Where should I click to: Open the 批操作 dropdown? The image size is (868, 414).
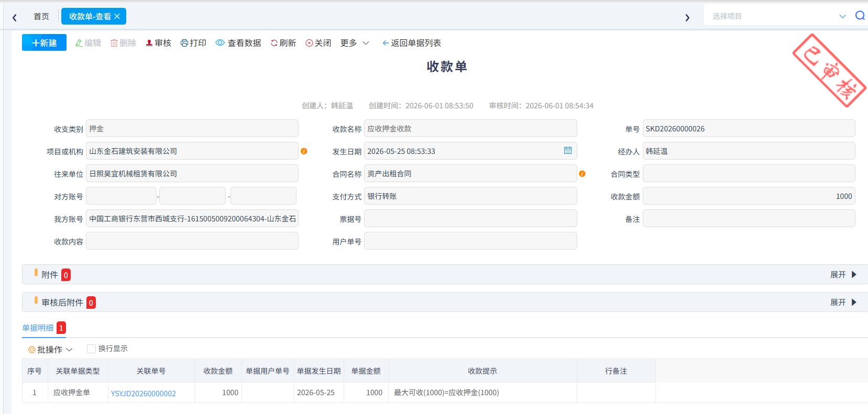pyautogui.click(x=50, y=349)
